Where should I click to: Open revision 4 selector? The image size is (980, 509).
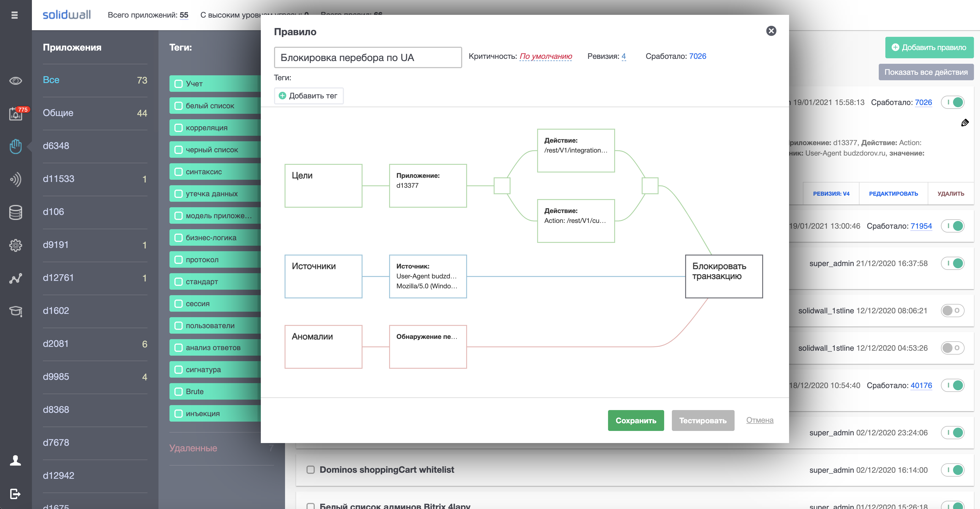click(623, 56)
